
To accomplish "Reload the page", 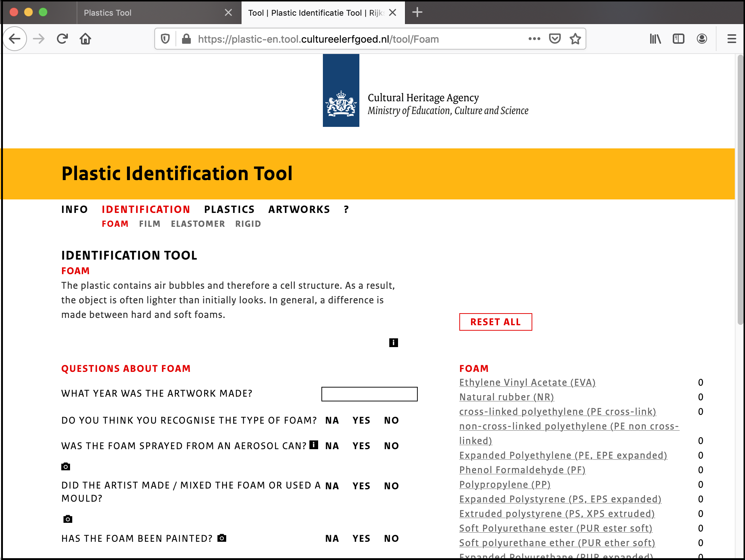I will [62, 39].
